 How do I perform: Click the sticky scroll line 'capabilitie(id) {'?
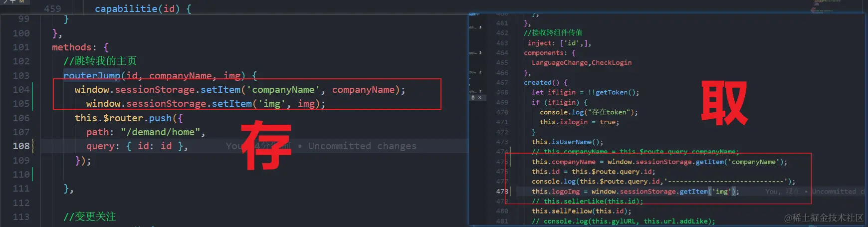click(x=143, y=8)
